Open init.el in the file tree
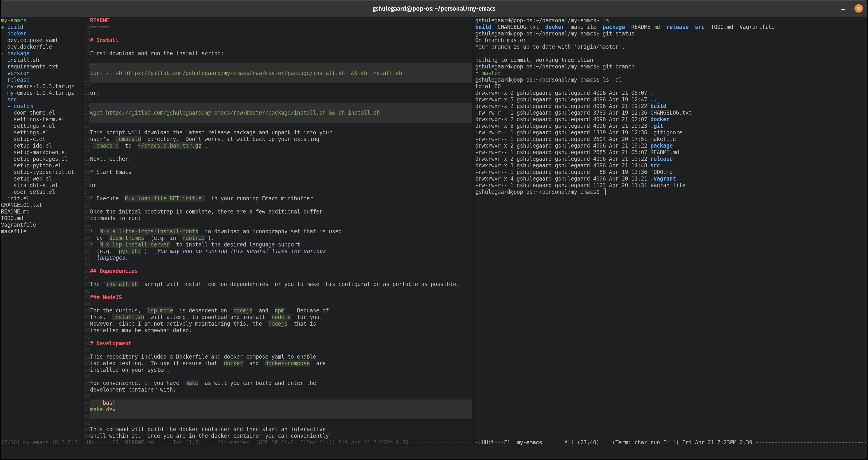The height and width of the screenshot is (460, 868). (18, 199)
